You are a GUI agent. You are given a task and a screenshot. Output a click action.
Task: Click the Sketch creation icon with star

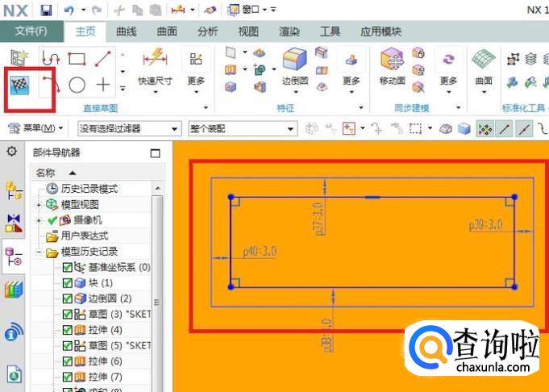click(x=19, y=58)
